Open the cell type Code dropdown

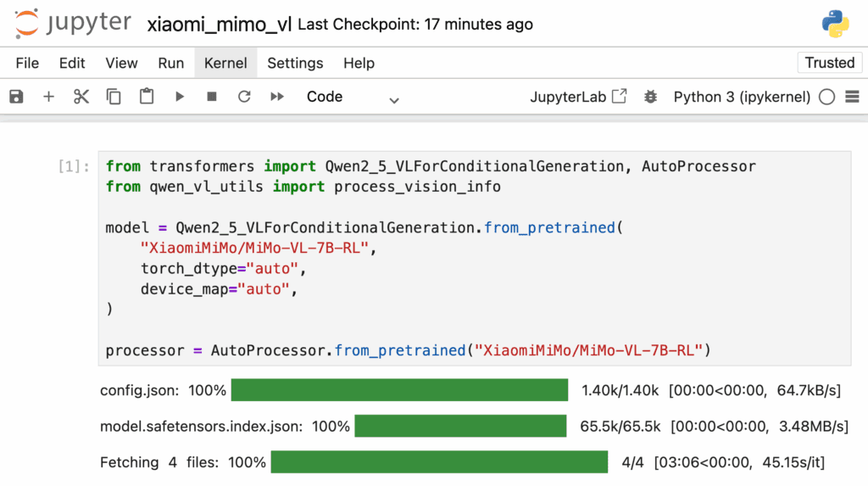(353, 97)
